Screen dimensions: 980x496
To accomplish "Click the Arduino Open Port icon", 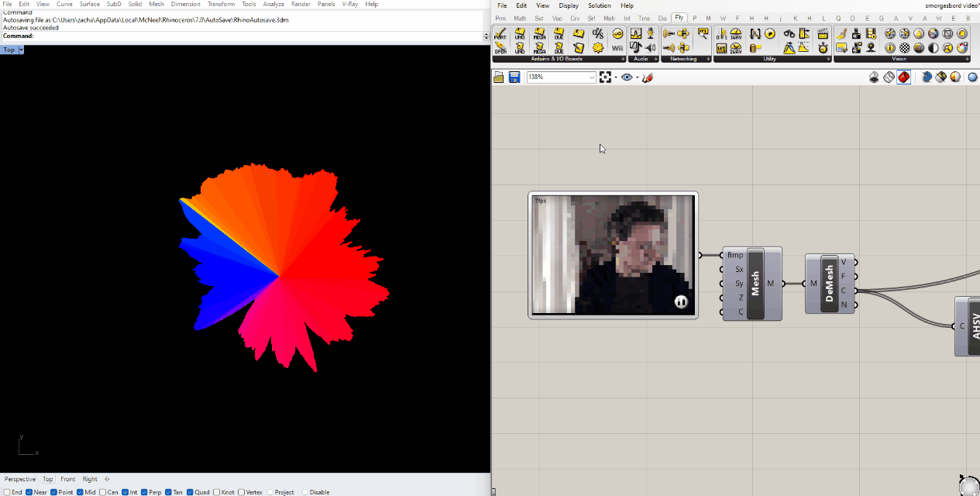I will click(500, 48).
